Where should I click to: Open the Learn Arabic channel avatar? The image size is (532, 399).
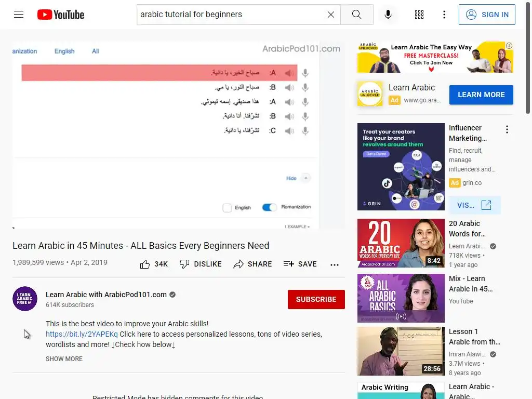pyautogui.click(x=25, y=299)
